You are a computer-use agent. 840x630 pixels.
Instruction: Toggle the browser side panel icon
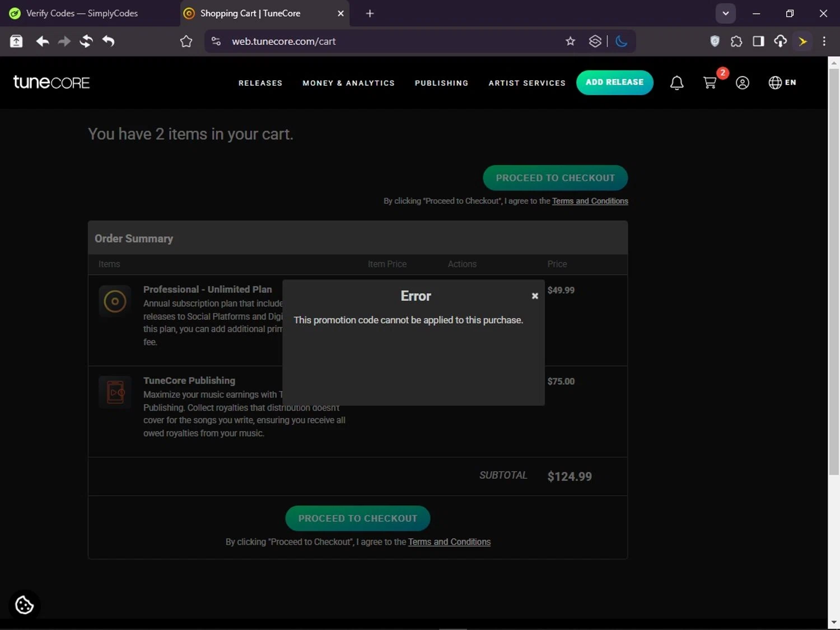[x=758, y=41]
